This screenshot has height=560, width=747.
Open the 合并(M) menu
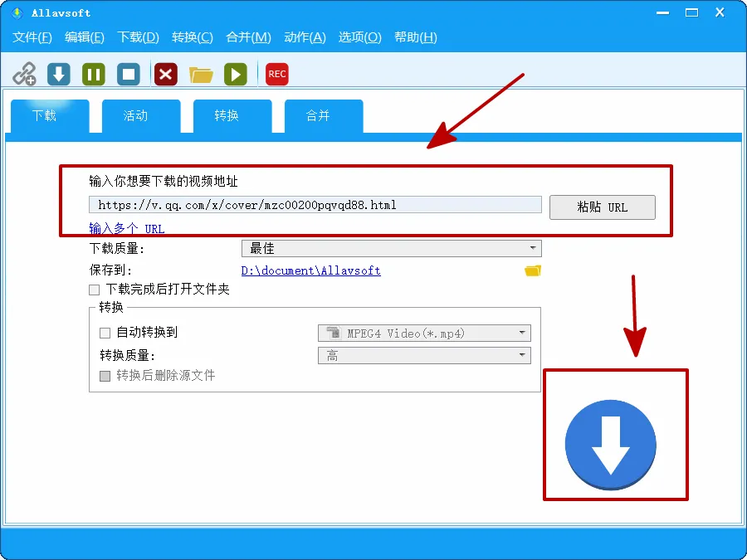pyautogui.click(x=248, y=37)
